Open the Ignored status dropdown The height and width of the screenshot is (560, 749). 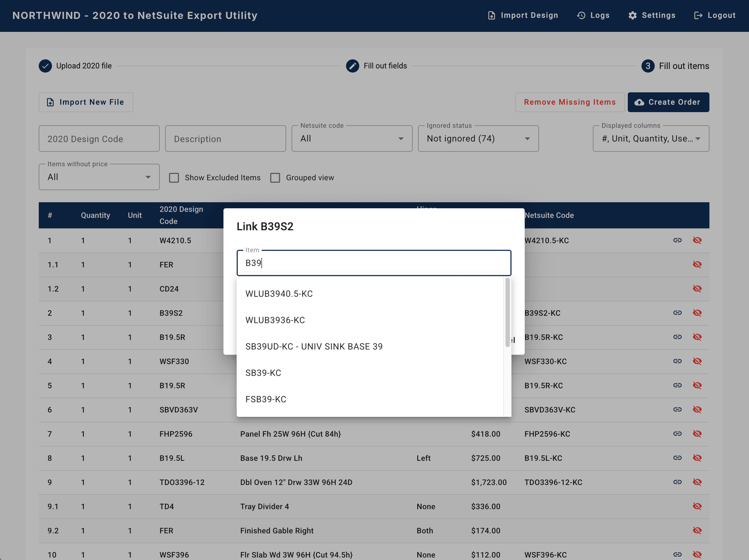click(x=478, y=138)
